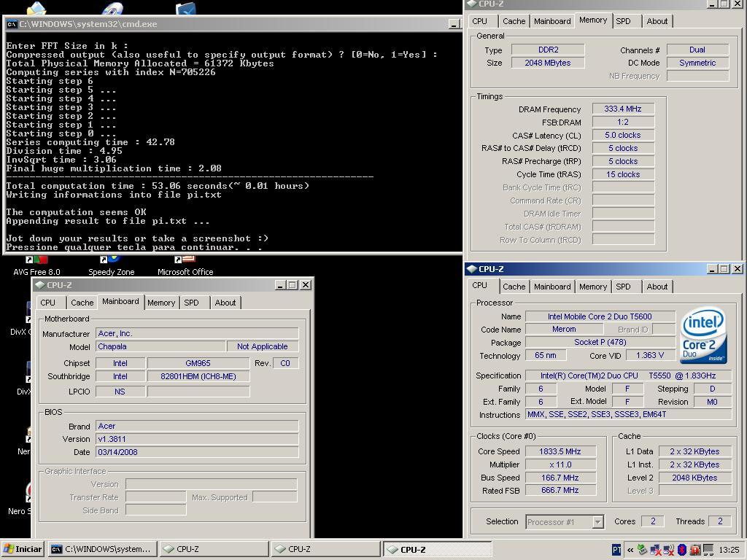The image size is (747, 560).
Task: Click the Instructions field listing MMX, SSE
Action: tap(628, 415)
